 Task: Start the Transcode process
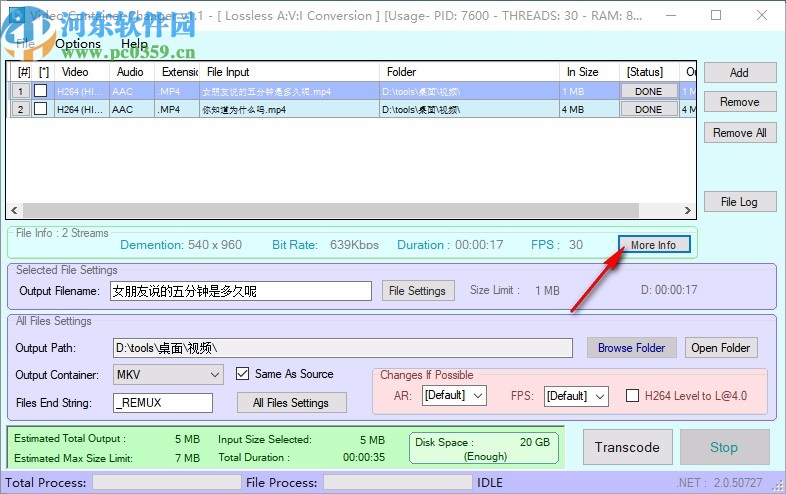coord(628,447)
